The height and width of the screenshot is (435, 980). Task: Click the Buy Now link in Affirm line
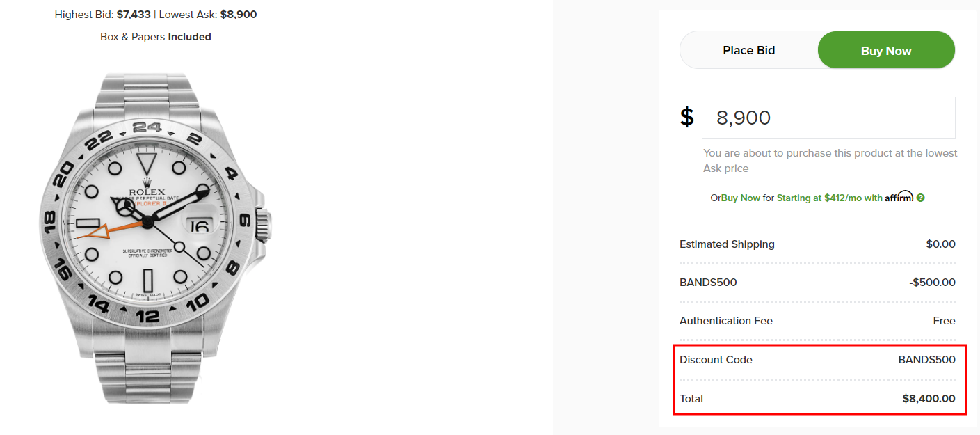click(741, 198)
